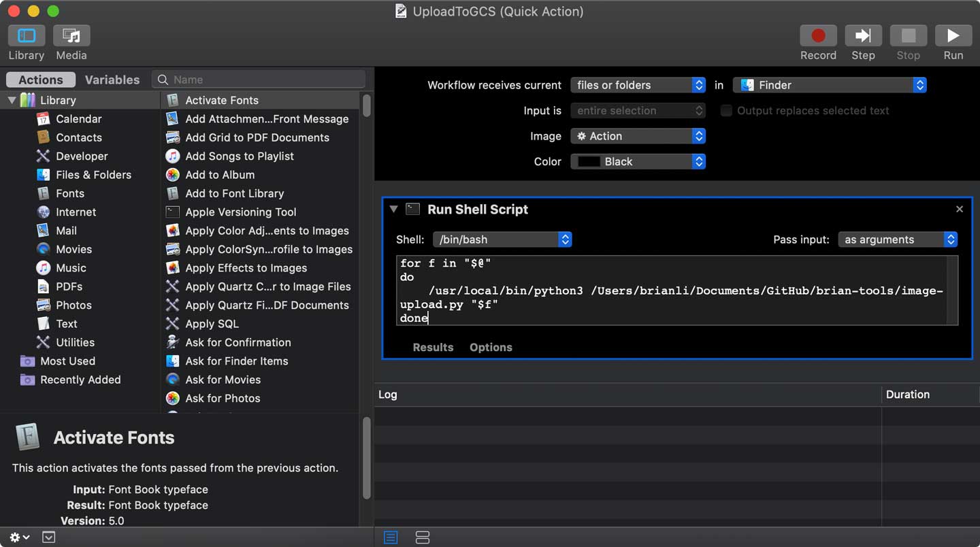This screenshot has height=547, width=980.
Task: Select the Mail category icon
Action: click(x=44, y=231)
